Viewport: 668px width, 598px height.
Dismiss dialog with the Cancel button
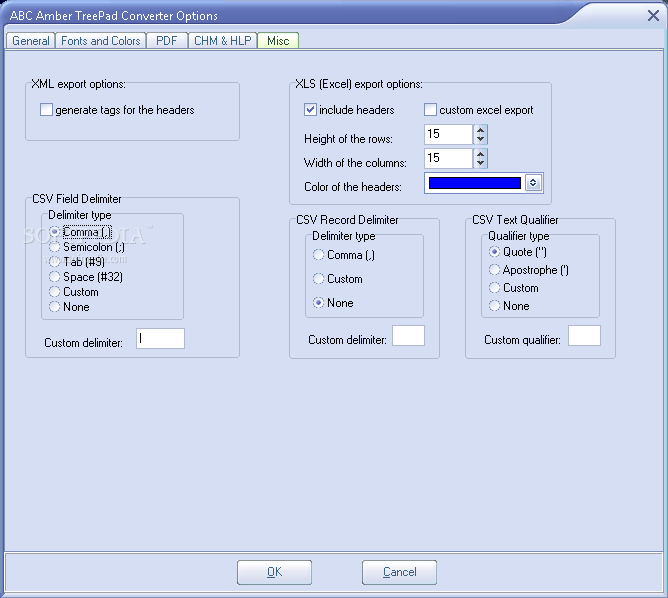point(399,572)
